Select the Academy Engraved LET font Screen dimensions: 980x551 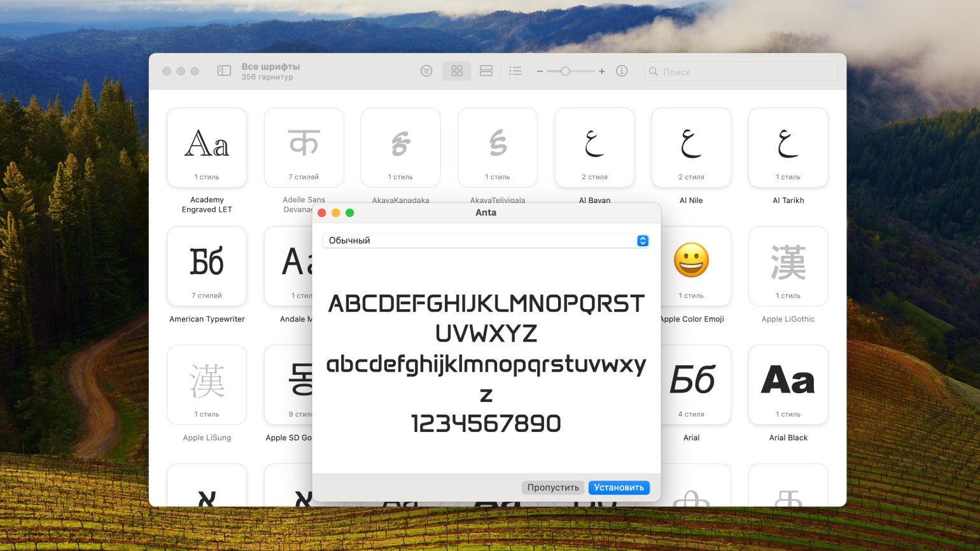pyautogui.click(x=207, y=148)
